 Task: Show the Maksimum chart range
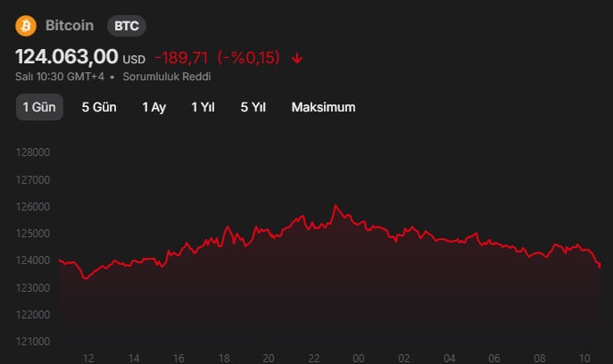tap(323, 107)
